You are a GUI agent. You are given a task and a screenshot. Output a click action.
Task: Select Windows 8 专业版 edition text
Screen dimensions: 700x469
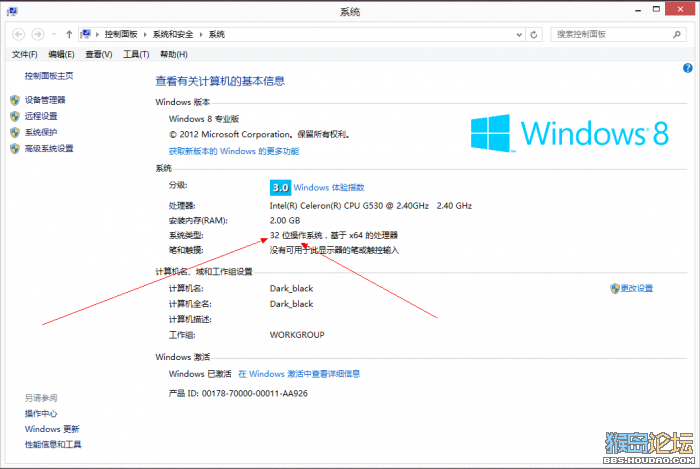(204, 119)
